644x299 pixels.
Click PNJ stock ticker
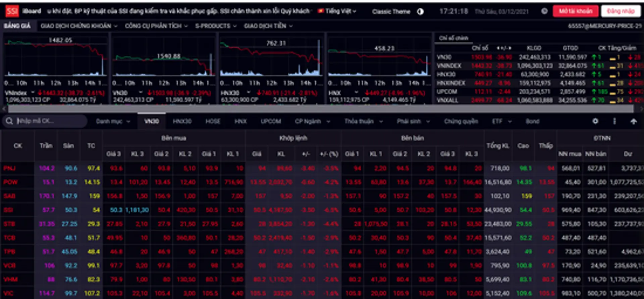pyautogui.click(x=9, y=168)
